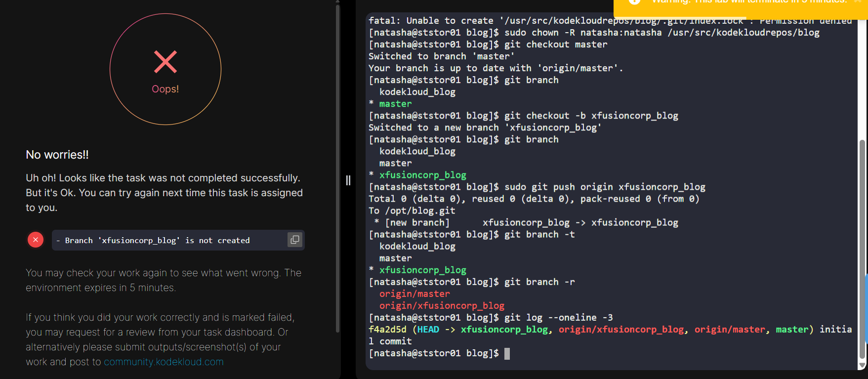This screenshot has width=868, height=379.
Task: Click the "git branch -r" command line
Action: [x=539, y=282]
